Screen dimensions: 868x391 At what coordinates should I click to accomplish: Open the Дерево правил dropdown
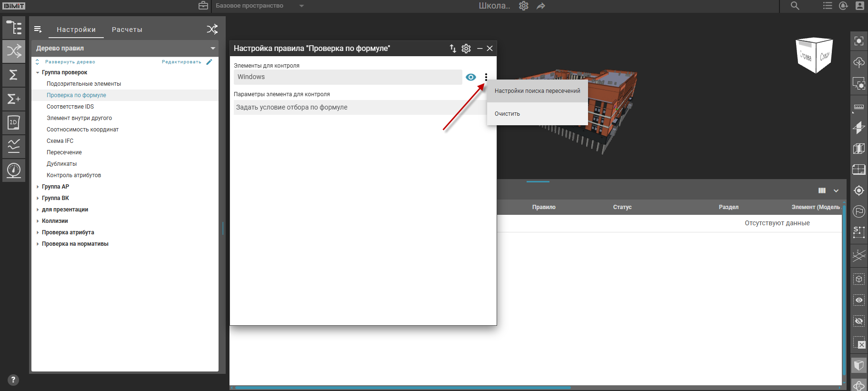point(212,48)
